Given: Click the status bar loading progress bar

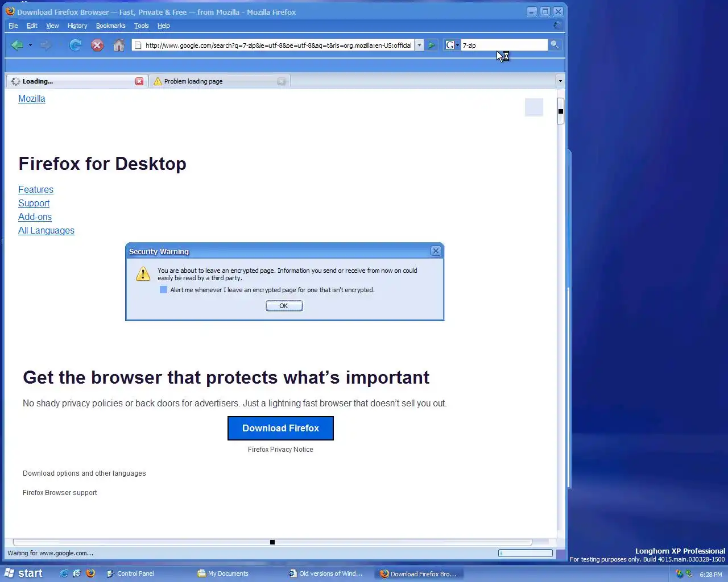Looking at the screenshot, I should (526, 553).
